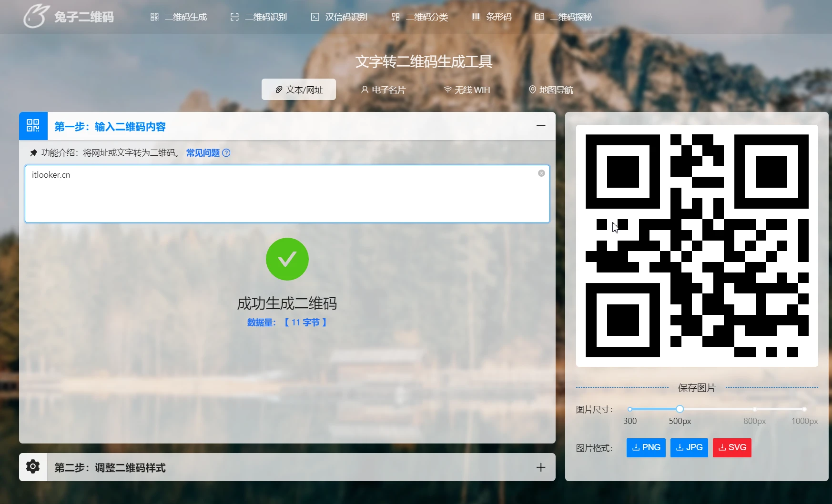Image resolution: width=832 pixels, height=504 pixels.
Task: Click the 兔子二维码 site title
Action: point(84,17)
